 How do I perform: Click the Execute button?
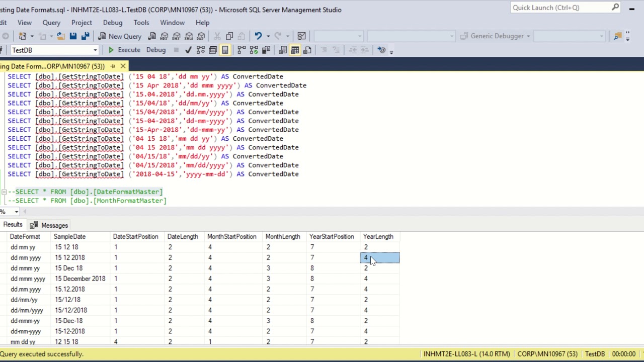(124, 50)
